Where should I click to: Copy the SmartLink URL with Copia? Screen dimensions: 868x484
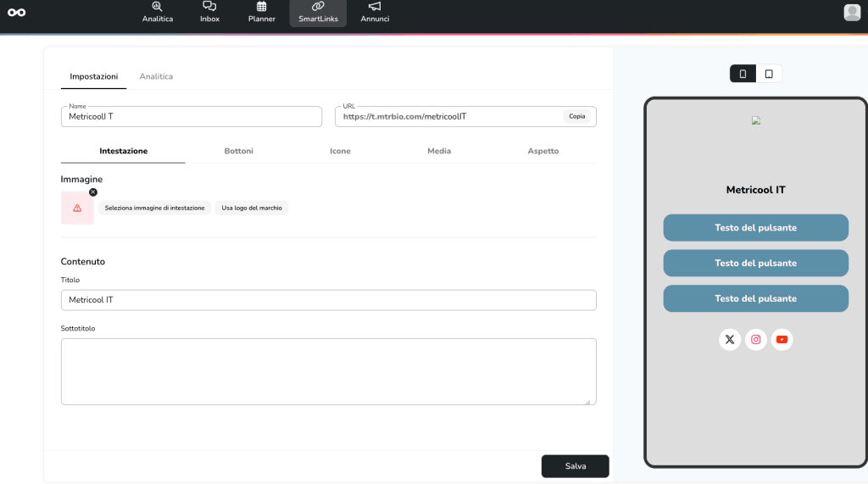click(x=576, y=116)
